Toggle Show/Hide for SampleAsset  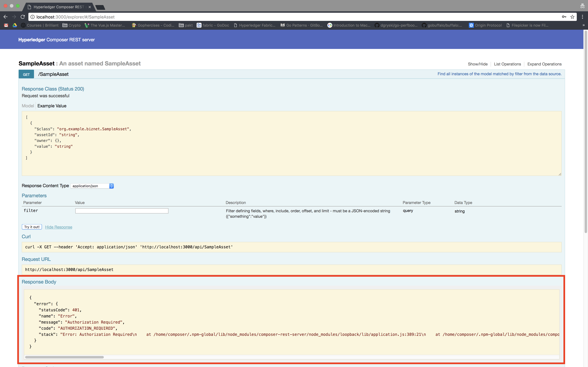pos(477,64)
